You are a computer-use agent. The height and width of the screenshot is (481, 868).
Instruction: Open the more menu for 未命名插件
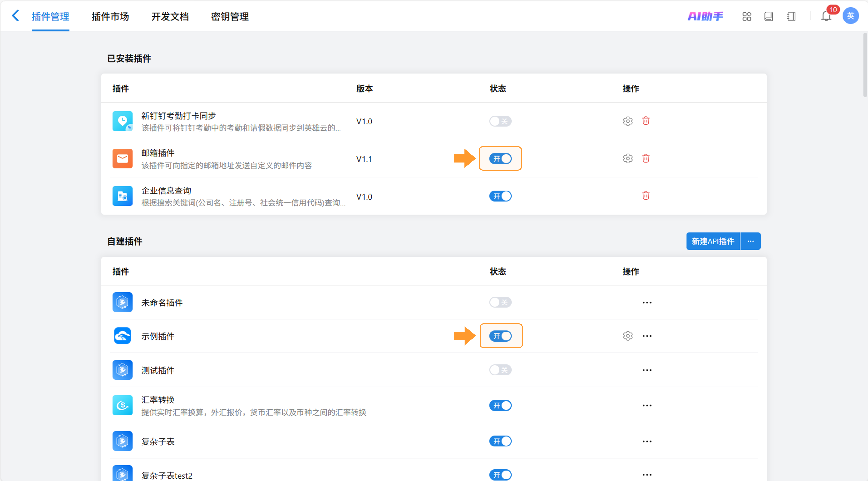[x=647, y=303]
